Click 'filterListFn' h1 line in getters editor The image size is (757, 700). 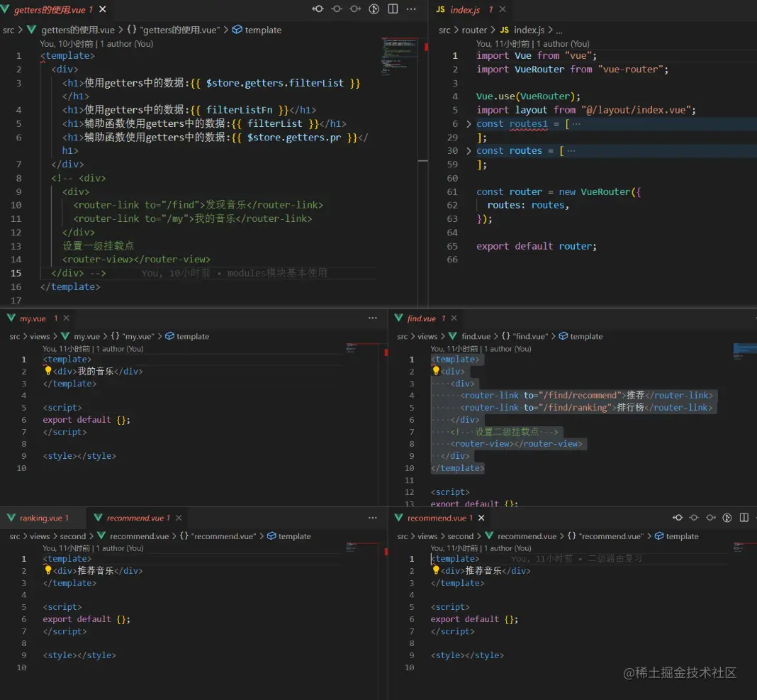click(x=189, y=110)
